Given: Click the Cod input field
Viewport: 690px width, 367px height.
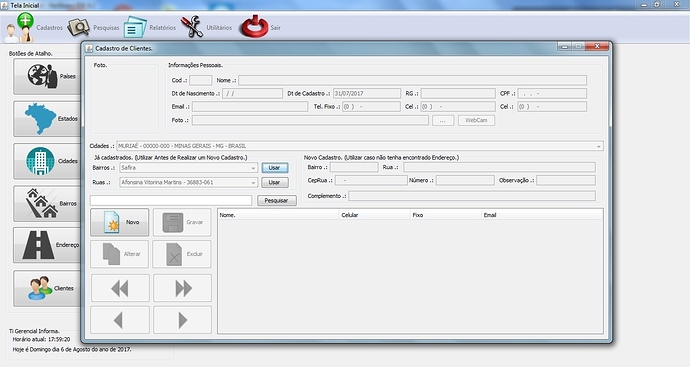Looking at the screenshot, I should point(201,80).
